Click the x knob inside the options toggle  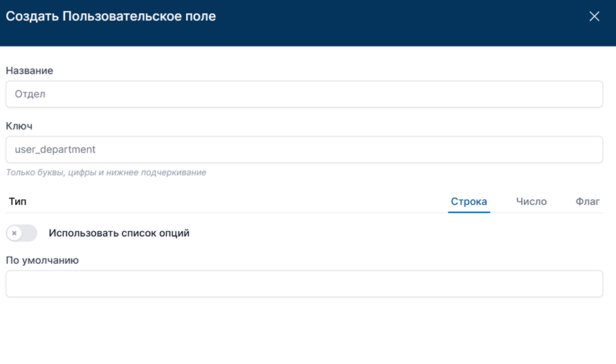(15, 233)
